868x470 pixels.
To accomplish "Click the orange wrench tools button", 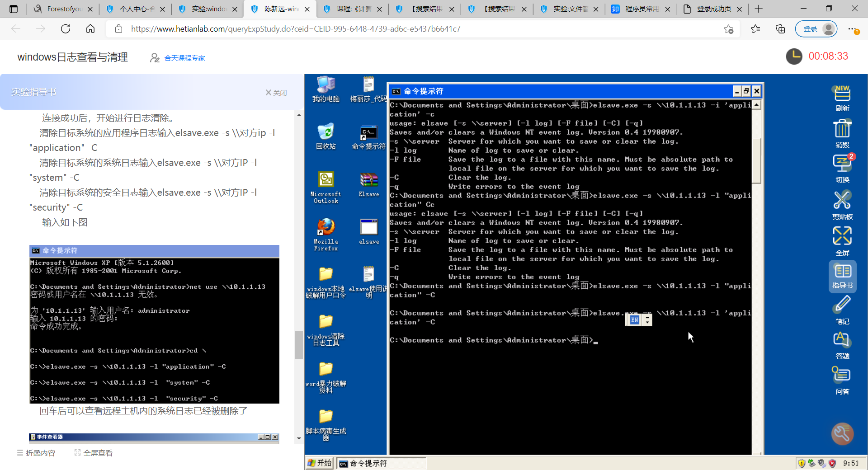I will (x=842, y=434).
